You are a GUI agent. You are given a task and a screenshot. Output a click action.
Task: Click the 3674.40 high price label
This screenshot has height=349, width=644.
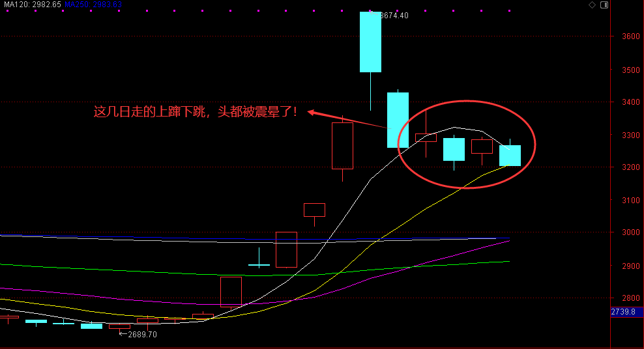point(392,16)
